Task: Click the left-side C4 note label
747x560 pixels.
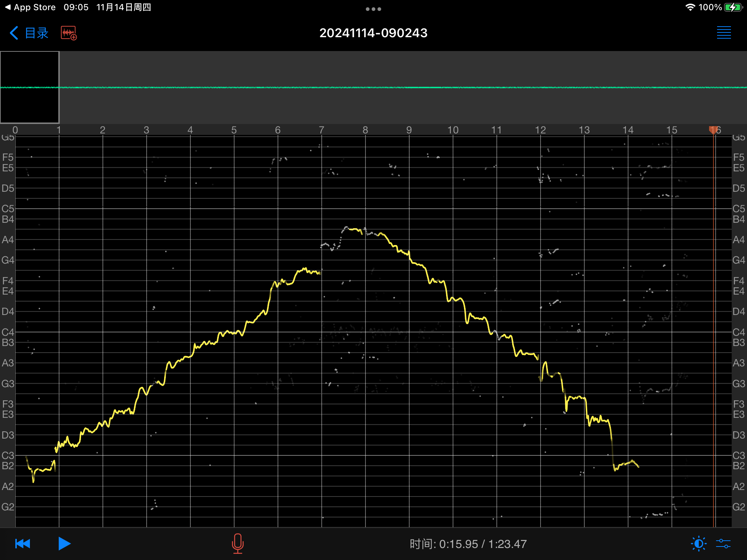Action: (x=8, y=332)
